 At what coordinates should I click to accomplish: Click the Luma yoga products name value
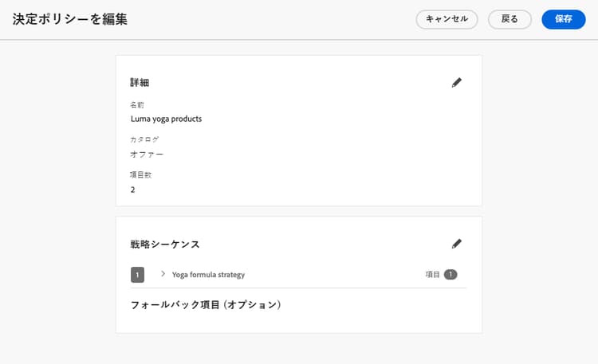click(x=167, y=119)
